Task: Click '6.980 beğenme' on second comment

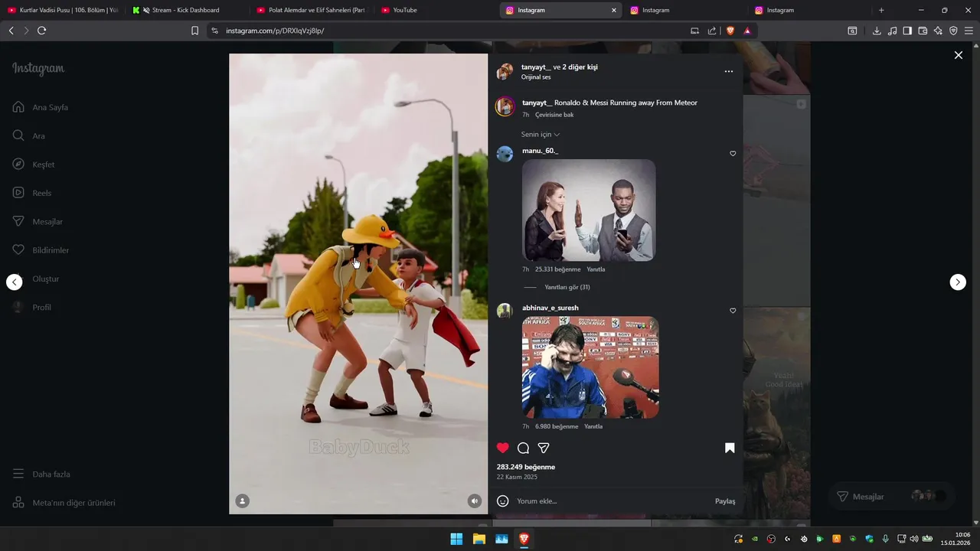Action: tap(557, 426)
